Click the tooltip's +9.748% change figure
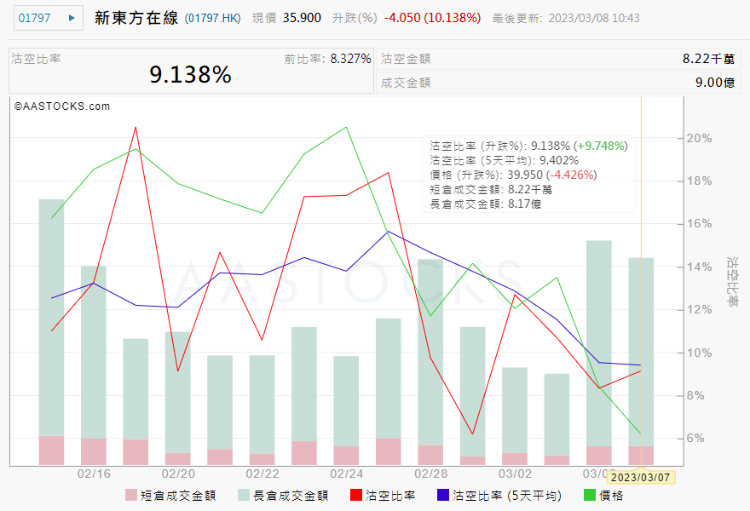The height and width of the screenshot is (511, 750). tap(601, 146)
